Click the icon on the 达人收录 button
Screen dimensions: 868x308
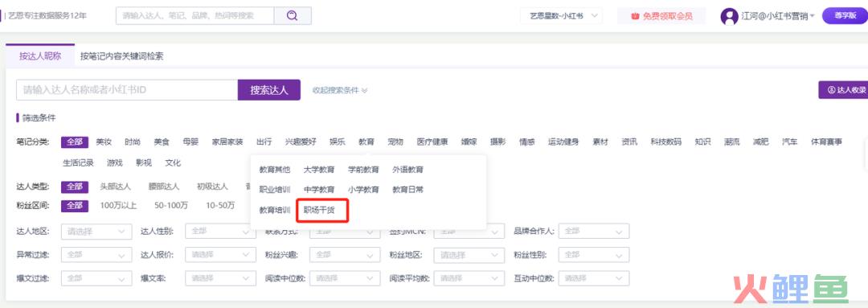pos(831,90)
